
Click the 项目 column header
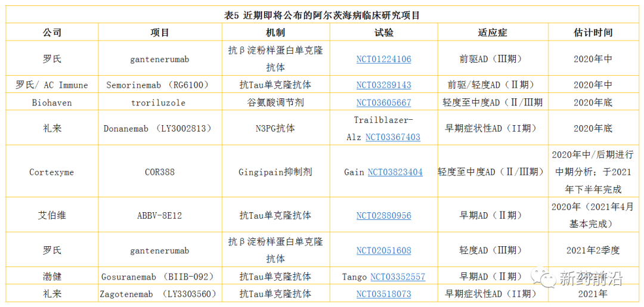pos(160,33)
